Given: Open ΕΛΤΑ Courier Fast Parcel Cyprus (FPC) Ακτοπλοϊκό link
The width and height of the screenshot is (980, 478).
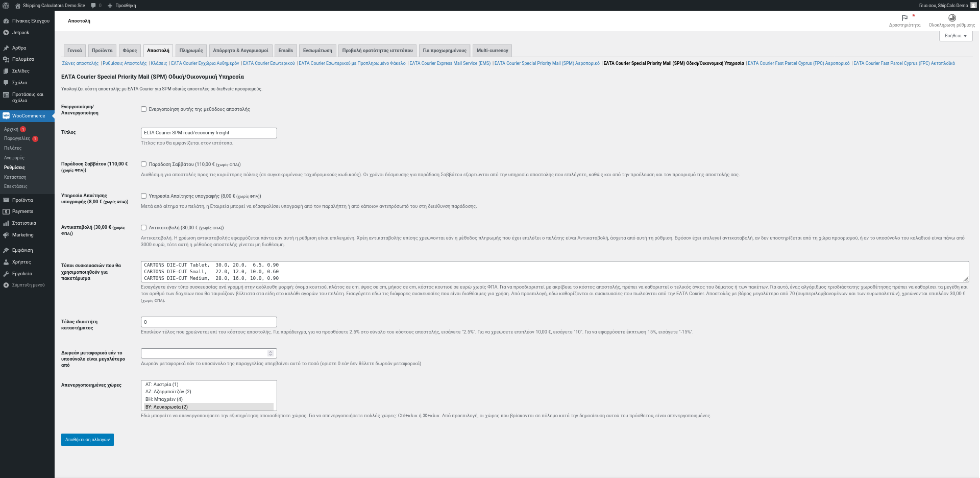Looking at the screenshot, I should [904, 63].
